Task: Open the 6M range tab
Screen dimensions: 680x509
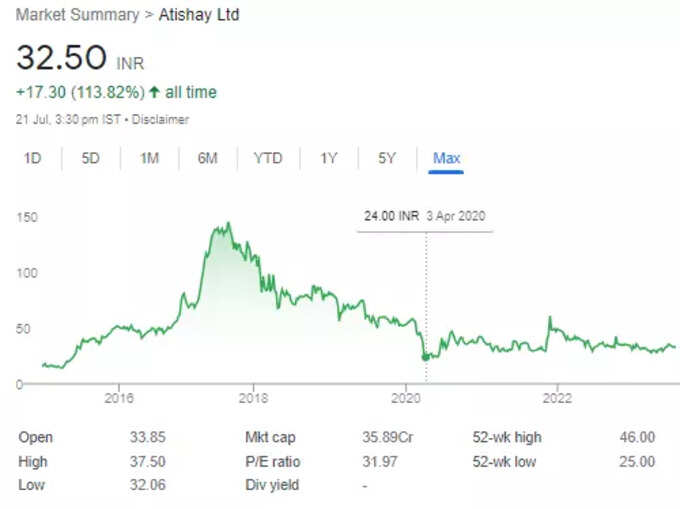Action: click(x=208, y=158)
